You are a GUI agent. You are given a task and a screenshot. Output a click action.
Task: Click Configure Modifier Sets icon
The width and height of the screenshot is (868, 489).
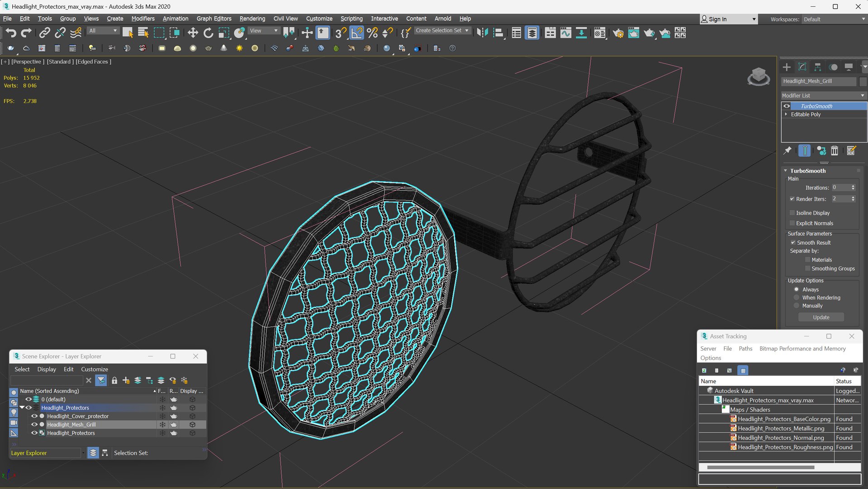(851, 150)
